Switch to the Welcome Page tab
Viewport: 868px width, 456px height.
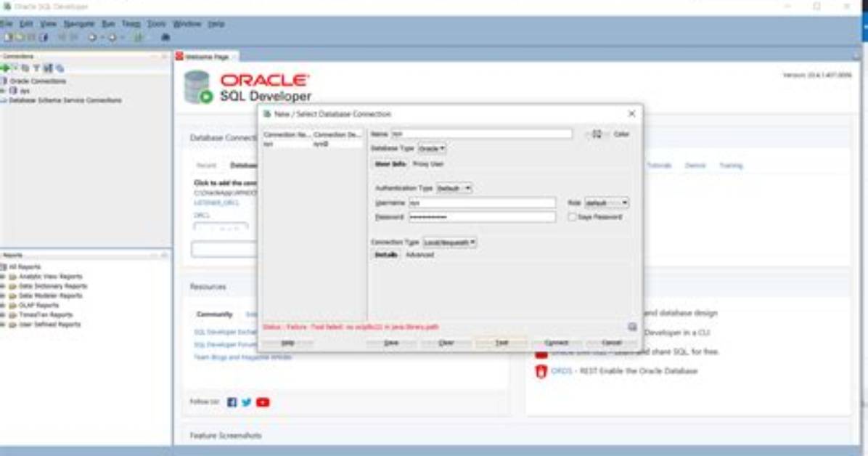(x=206, y=57)
